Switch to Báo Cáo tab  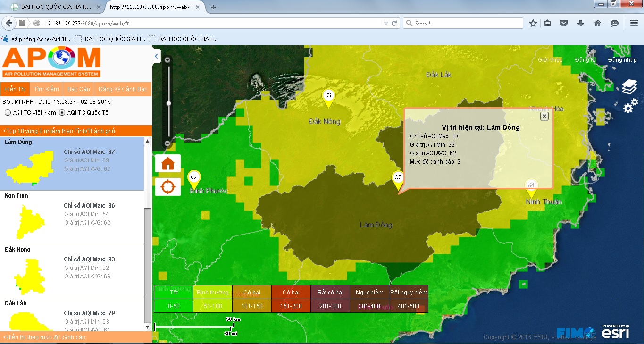tap(78, 89)
